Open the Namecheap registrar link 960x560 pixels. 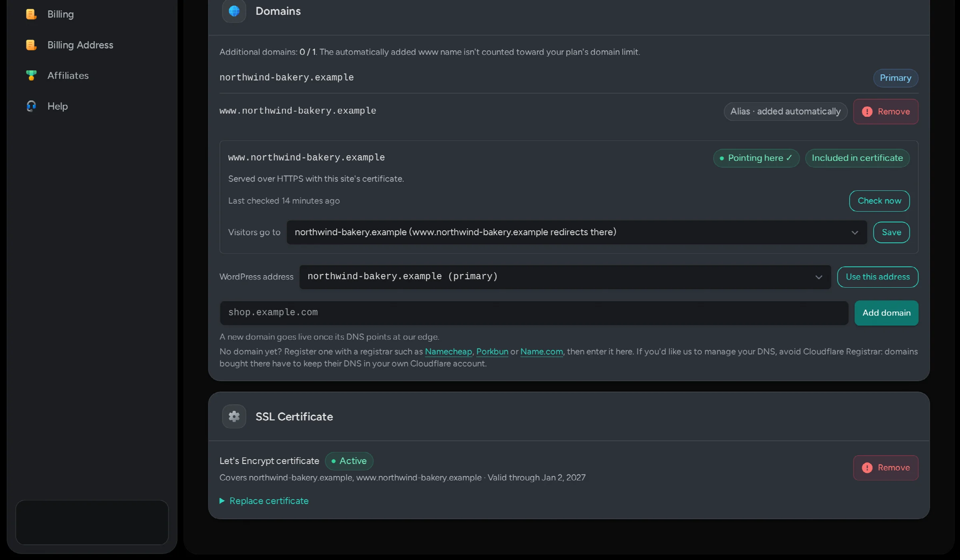coord(448,352)
